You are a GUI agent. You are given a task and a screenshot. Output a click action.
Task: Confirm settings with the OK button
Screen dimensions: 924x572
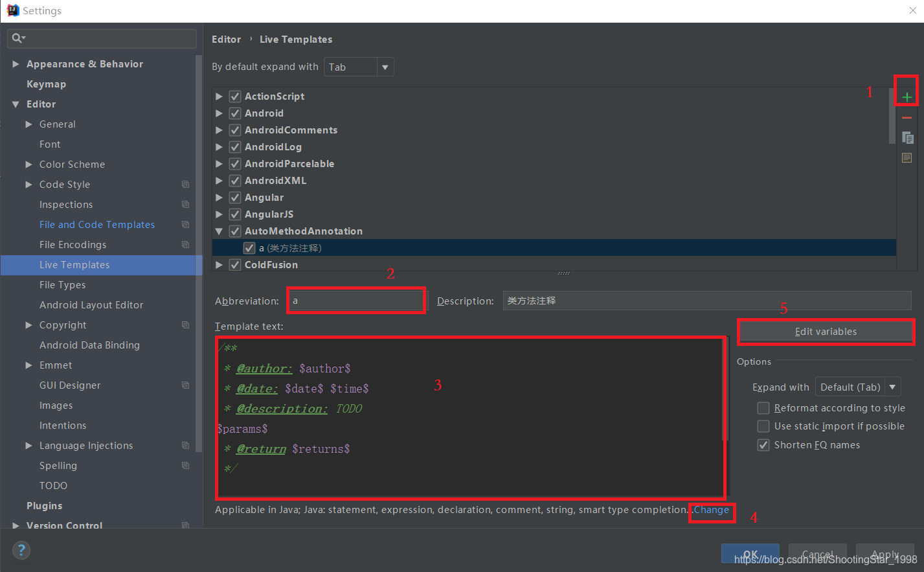pyautogui.click(x=750, y=554)
